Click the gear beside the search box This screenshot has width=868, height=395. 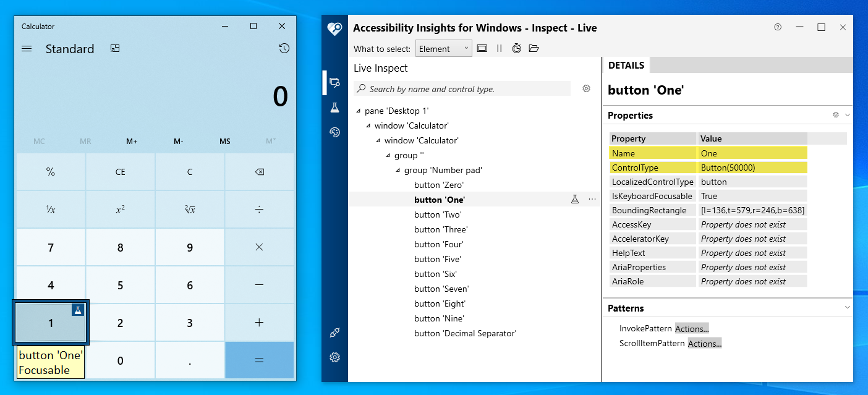(x=586, y=88)
